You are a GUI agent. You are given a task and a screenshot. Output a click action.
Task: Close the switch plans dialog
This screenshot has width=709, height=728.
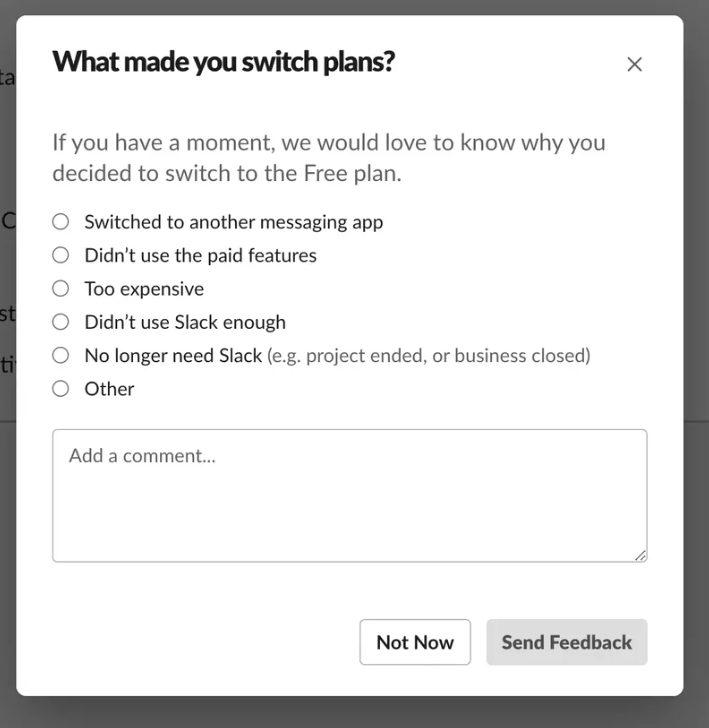click(634, 65)
